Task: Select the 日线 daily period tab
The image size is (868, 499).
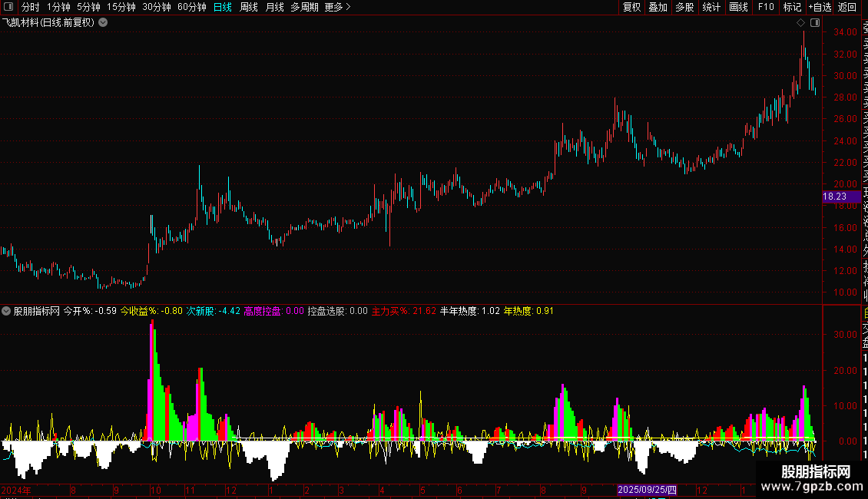Action: point(223,7)
